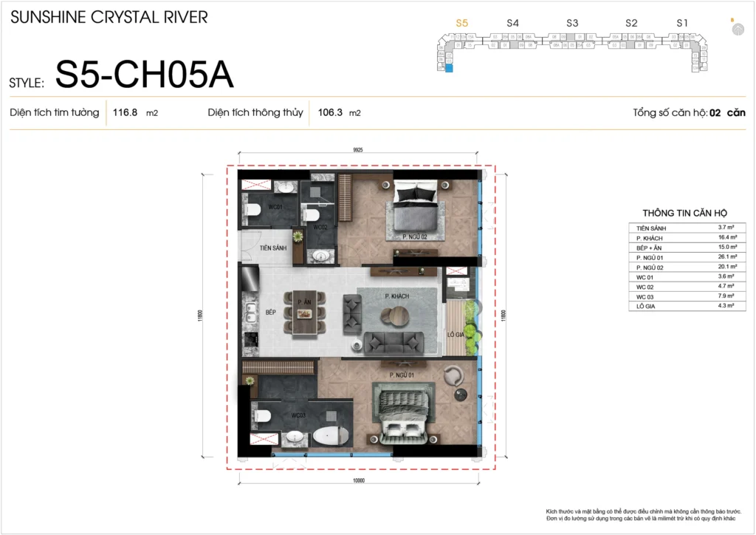Select the S1 tower label
The width and height of the screenshot is (756, 535).
pyautogui.click(x=682, y=23)
